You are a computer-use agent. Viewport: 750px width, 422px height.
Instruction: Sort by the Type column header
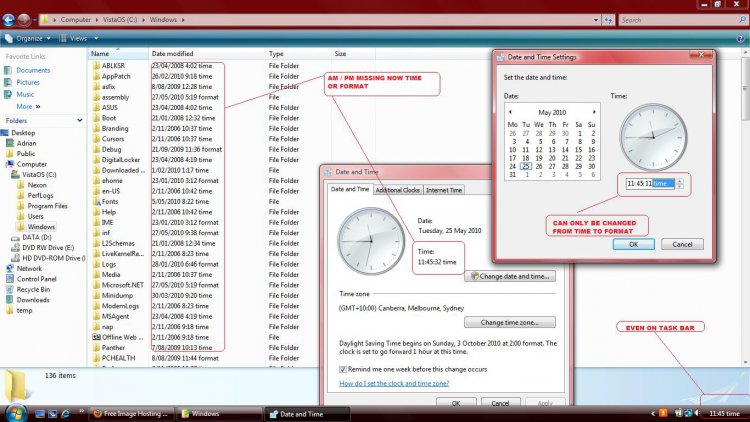(x=298, y=54)
